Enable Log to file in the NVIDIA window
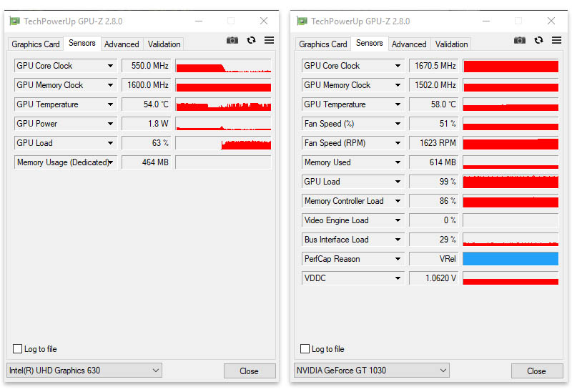This screenshot has height=392, width=572. [x=305, y=348]
